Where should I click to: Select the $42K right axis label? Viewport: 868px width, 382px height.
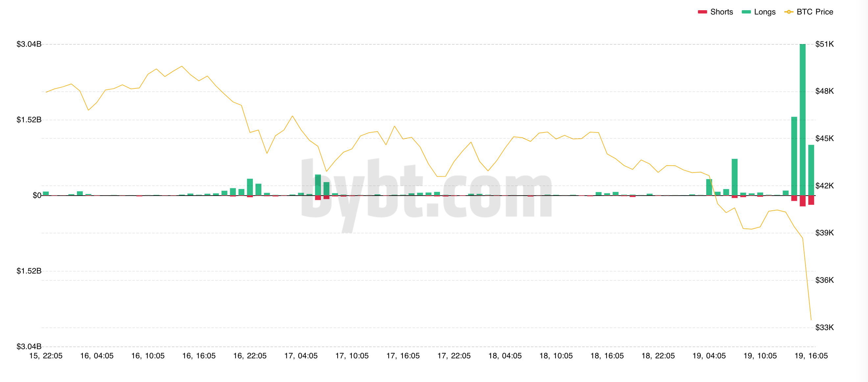[824, 186]
